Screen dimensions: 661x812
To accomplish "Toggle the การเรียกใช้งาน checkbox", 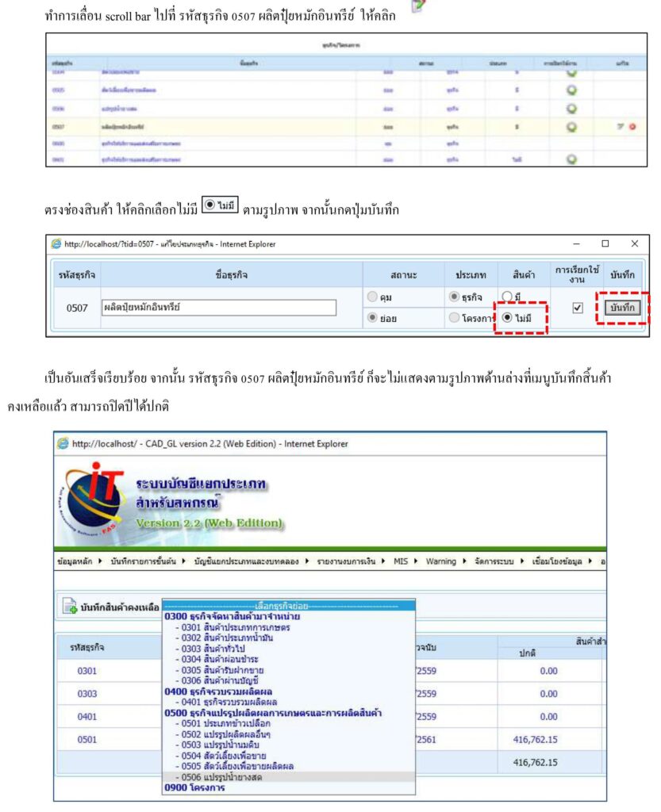I will (x=578, y=308).
